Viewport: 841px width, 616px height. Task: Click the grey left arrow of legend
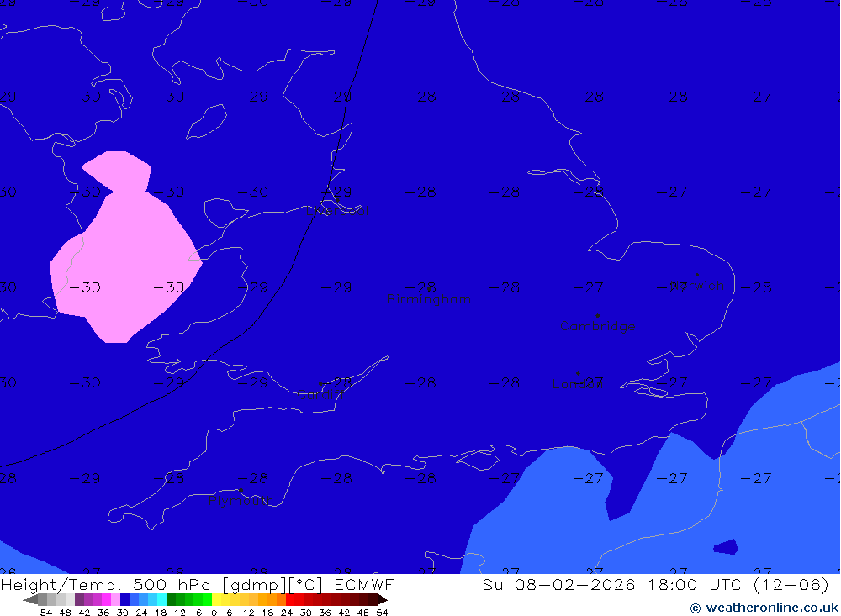coord(30,599)
